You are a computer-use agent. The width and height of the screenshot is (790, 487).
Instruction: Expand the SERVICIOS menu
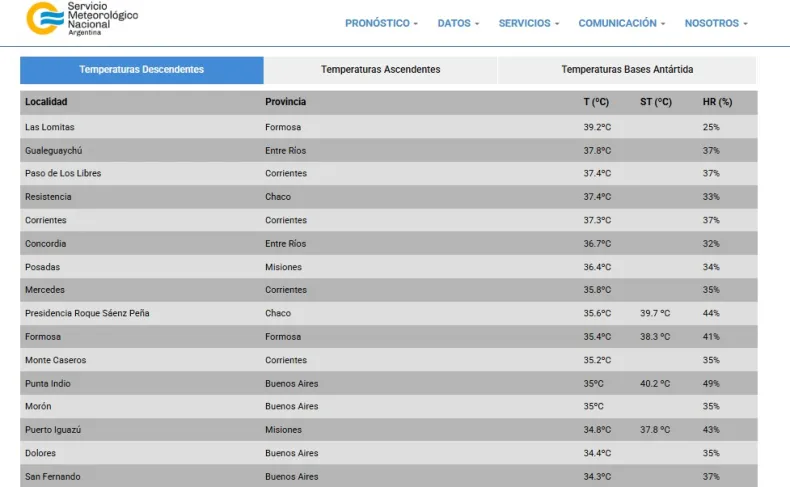pyautogui.click(x=529, y=23)
